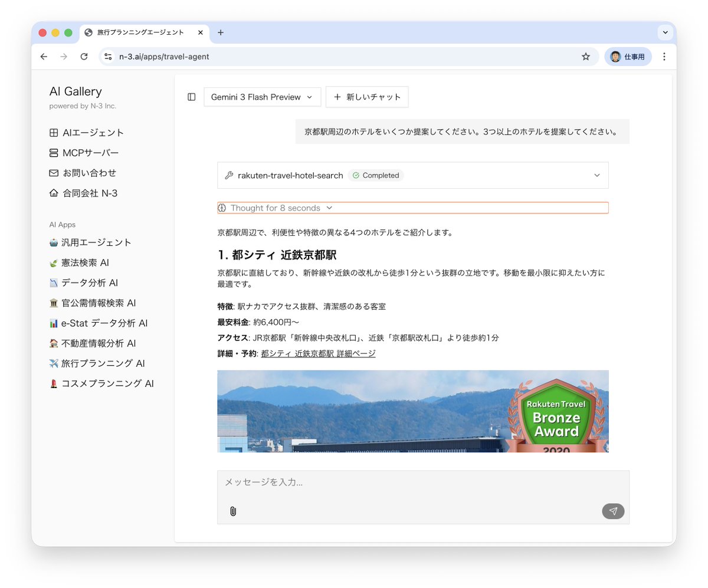Open 都シティ 近鉄京都駅 詳細ページ link

[x=318, y=353]
